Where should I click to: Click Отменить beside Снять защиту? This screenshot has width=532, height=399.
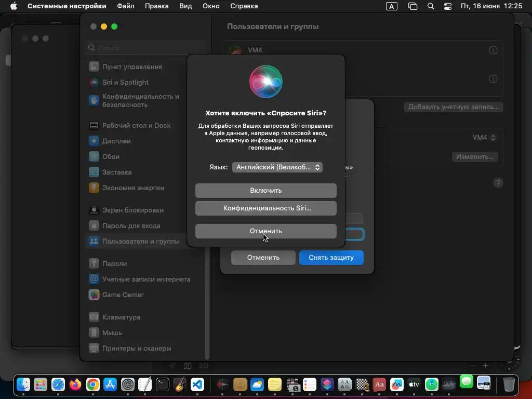(x=263, y=258)
